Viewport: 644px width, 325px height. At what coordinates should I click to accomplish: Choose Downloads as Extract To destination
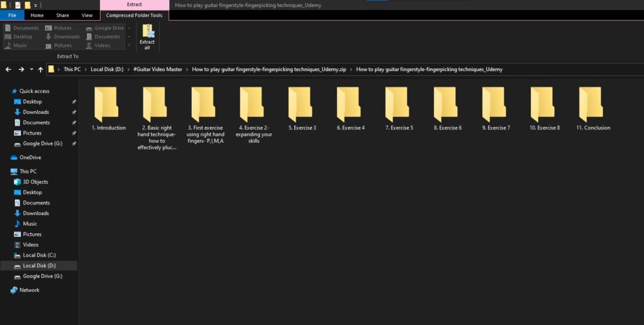click(63, 36)
